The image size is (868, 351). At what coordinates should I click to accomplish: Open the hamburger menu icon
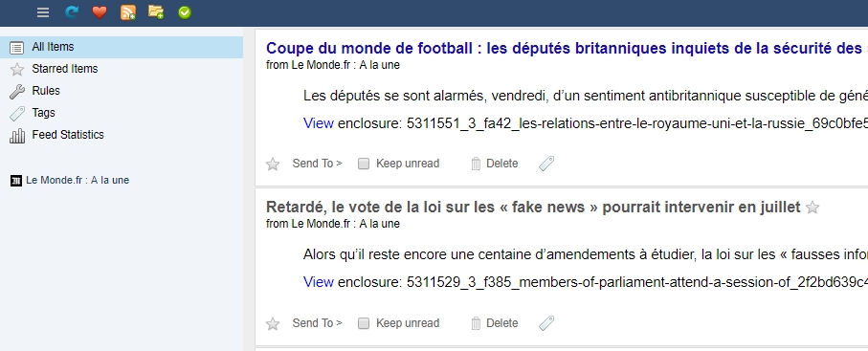tap(43, 12)
